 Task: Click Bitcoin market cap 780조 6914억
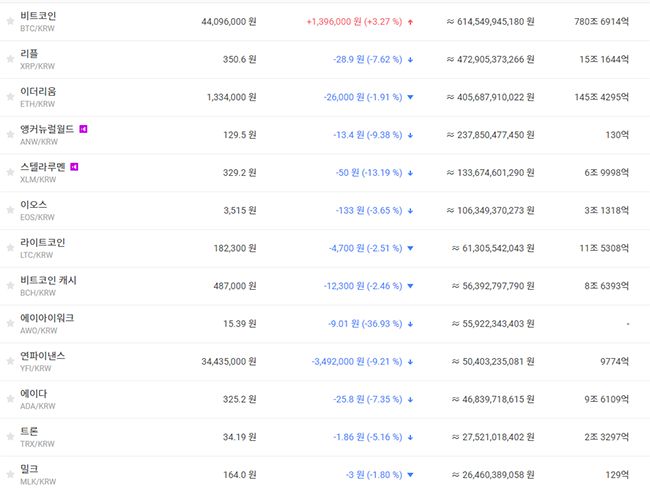[x=602, y=21]
